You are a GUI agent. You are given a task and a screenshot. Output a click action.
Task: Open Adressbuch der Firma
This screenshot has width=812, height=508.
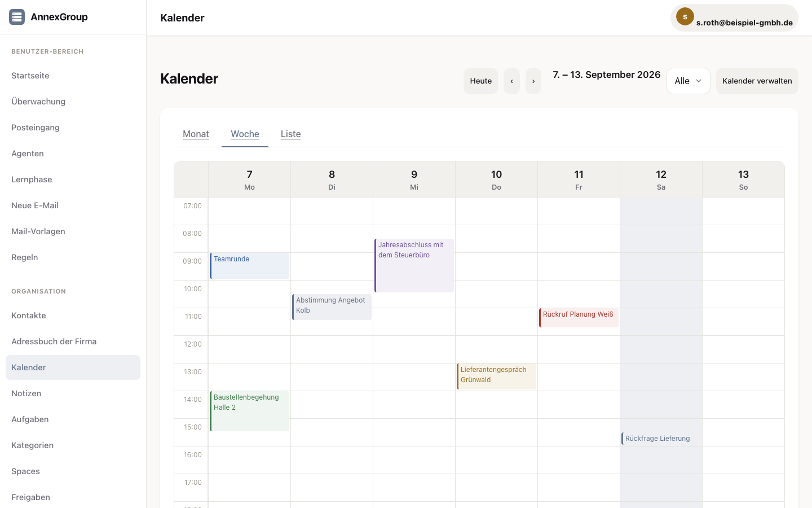73,341
